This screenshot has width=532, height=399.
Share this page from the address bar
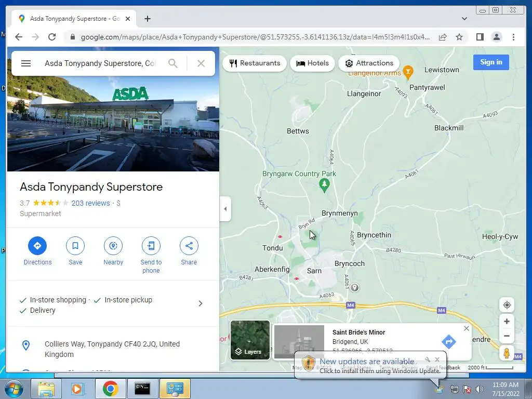443,37
